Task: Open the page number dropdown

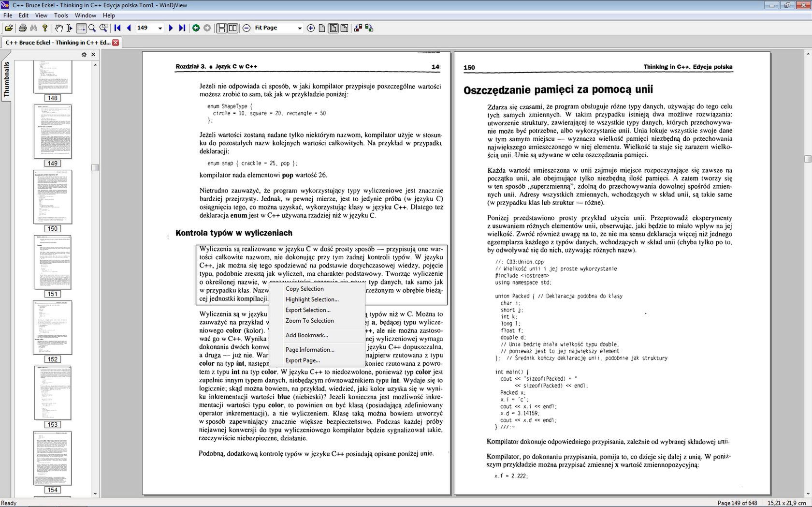Action: (x=160, y=28)
